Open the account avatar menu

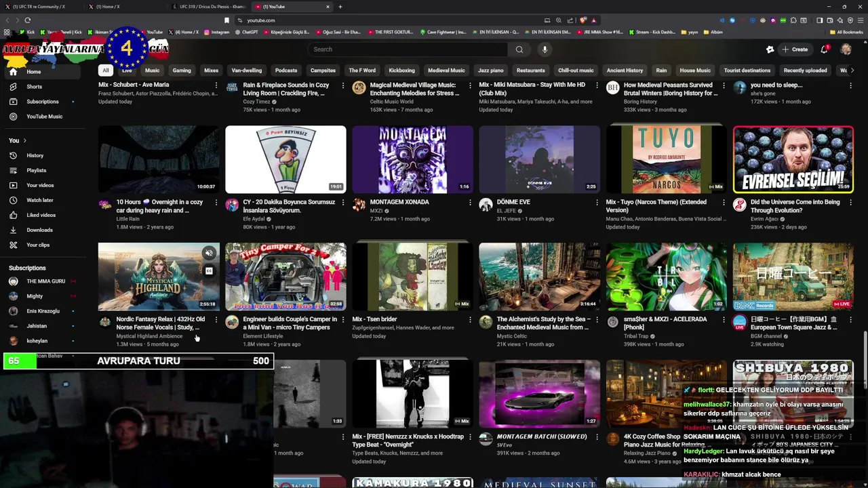coord(846,49)
